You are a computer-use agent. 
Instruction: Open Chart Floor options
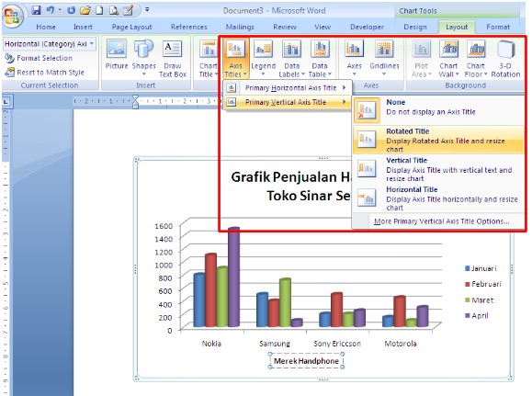pyautogui.click(x=476, y=59)
